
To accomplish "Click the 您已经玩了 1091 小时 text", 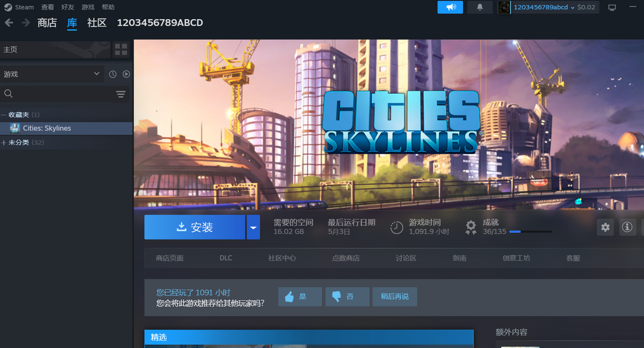I will point(193,292).
